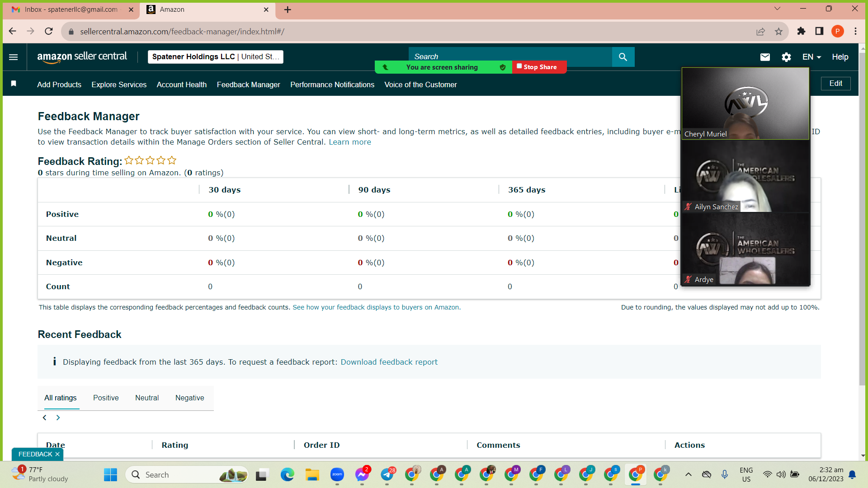Open the settings gear icon
The height and width of the screenshot is (488, 868).
click(x=787, y=57)
